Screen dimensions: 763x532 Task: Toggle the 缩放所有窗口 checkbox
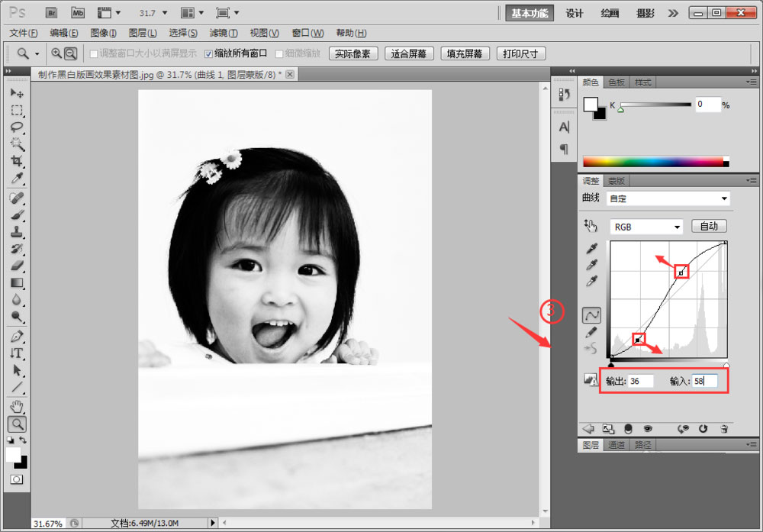tap(209, 53)
